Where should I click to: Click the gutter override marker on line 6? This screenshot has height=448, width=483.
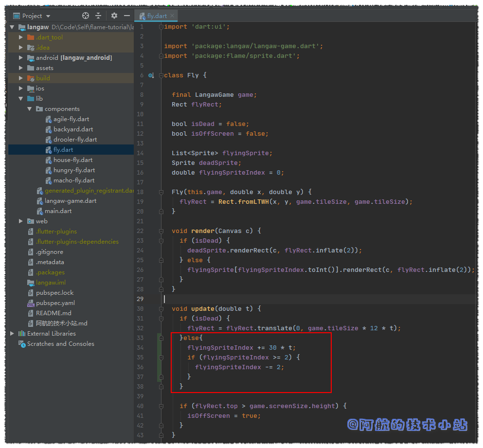click(x=151, y=75)
